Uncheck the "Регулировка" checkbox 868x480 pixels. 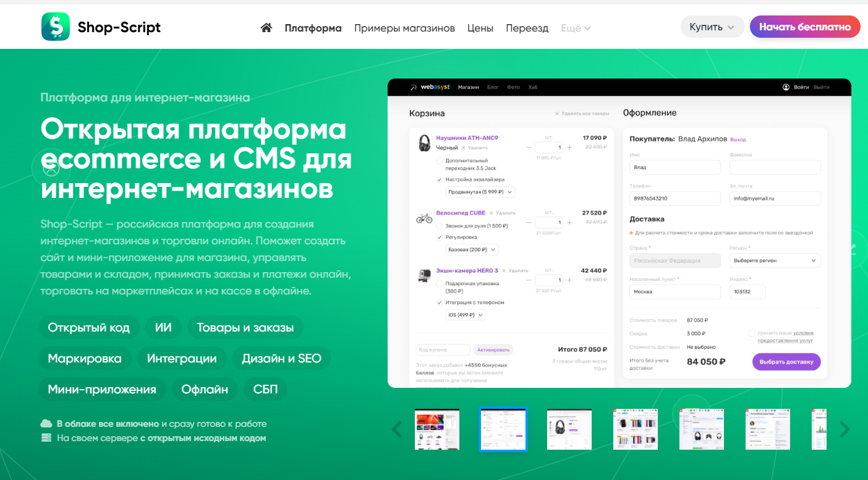(440, 237)
